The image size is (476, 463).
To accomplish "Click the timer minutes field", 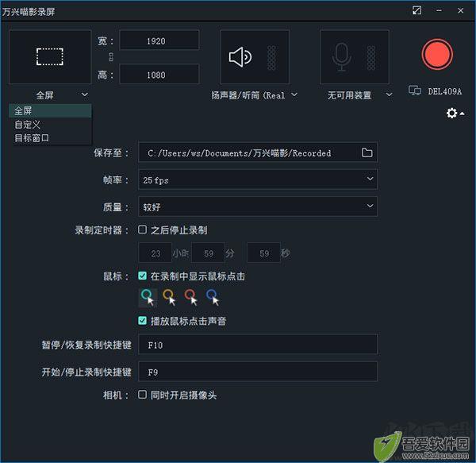I will [x=208, y=253].
